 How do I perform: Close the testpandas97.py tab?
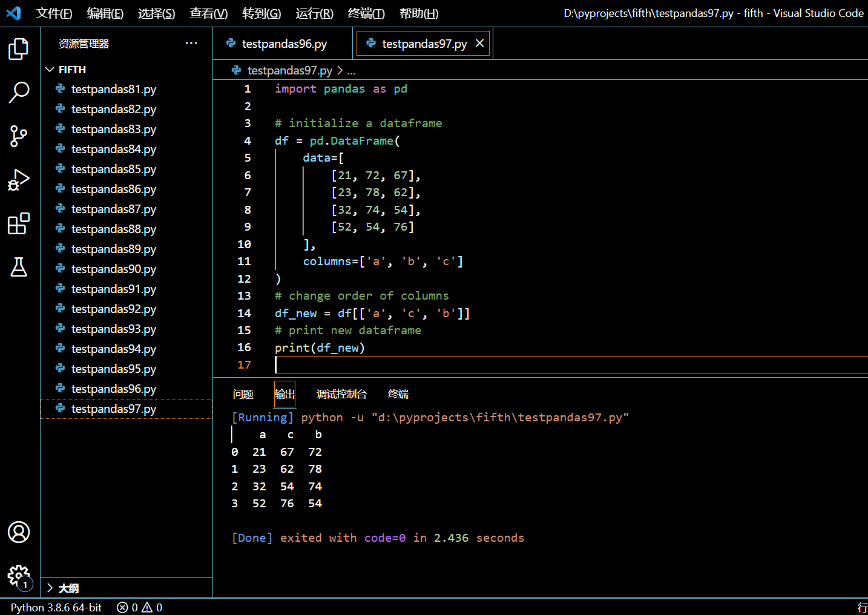pos(479,43)
